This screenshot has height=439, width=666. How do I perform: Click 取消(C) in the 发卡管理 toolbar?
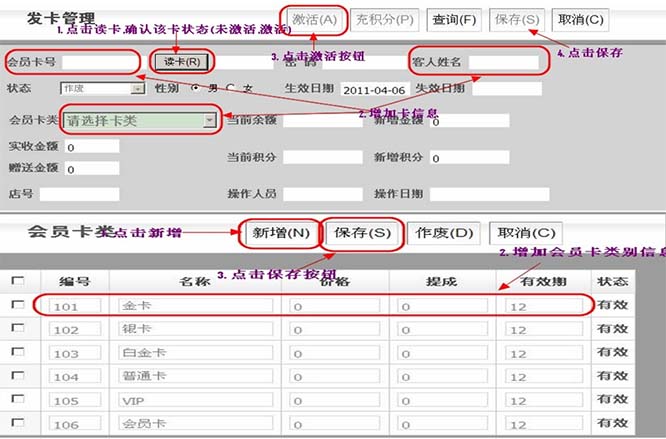pyautogui.click(x=580, y=19)
